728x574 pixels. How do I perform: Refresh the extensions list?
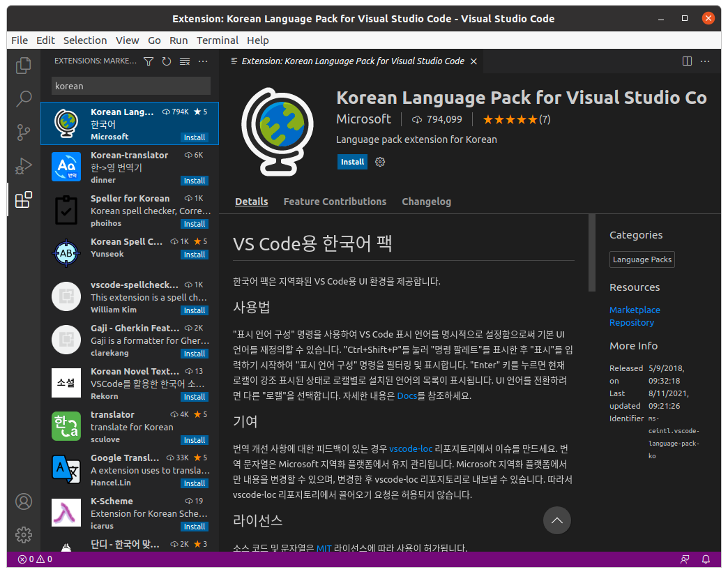(167, 61)
